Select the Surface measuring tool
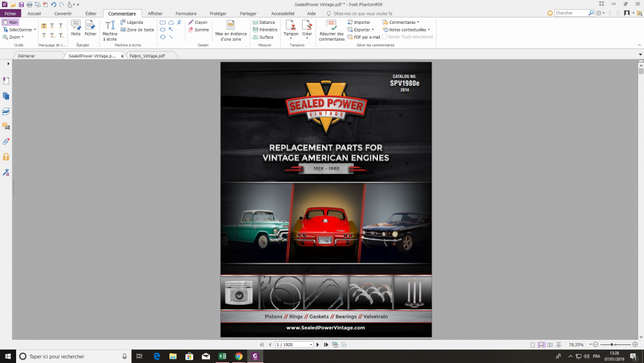The height and width of the screenshot is (363, 644). click(x=263, y=37)
